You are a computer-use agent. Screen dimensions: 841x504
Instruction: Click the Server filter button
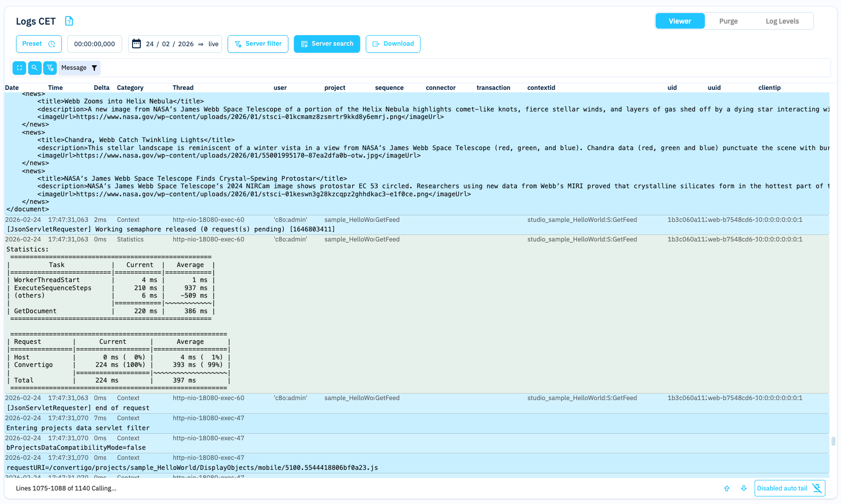click(258, 44)
